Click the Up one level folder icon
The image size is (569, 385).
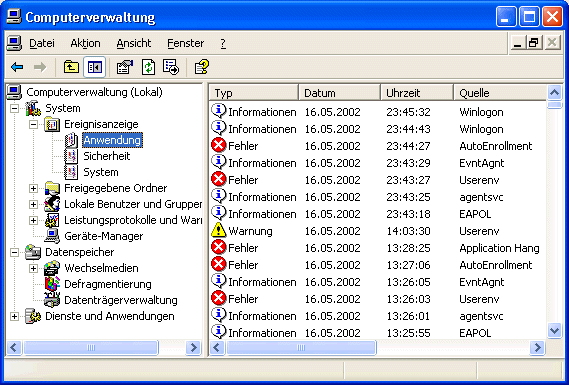71,67
